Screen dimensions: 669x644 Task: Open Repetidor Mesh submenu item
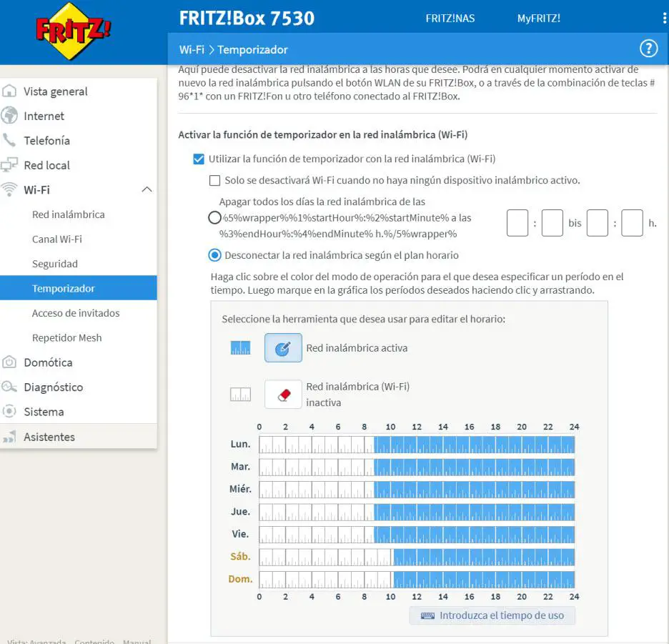pyautogui.click(x=67, y=337)
